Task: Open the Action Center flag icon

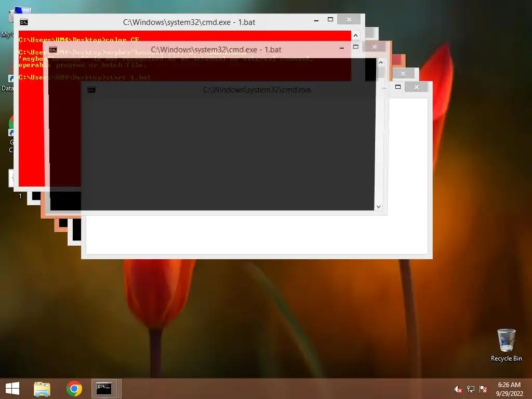Action: point(483,389)
